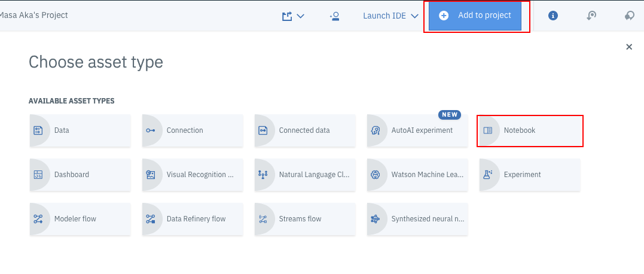This screenshot has width=644, height=274.
Task: Expand the export dropdown chevron
Action: [300, 16]
